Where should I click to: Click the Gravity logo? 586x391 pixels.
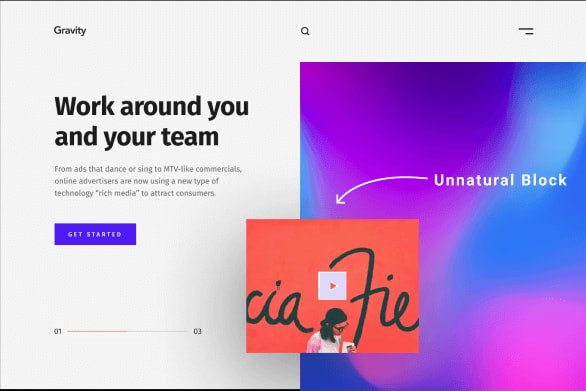tap(70, 31)
